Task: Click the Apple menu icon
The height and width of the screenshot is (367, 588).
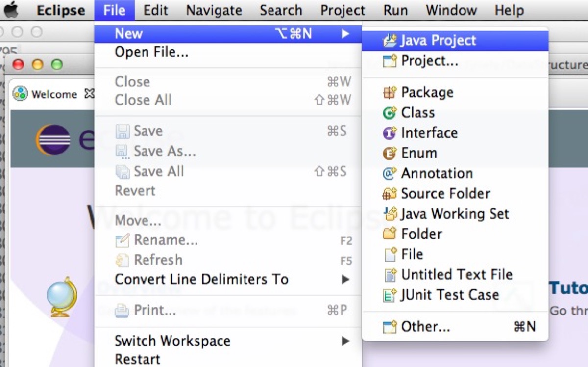Action: [x=12, y=10]
